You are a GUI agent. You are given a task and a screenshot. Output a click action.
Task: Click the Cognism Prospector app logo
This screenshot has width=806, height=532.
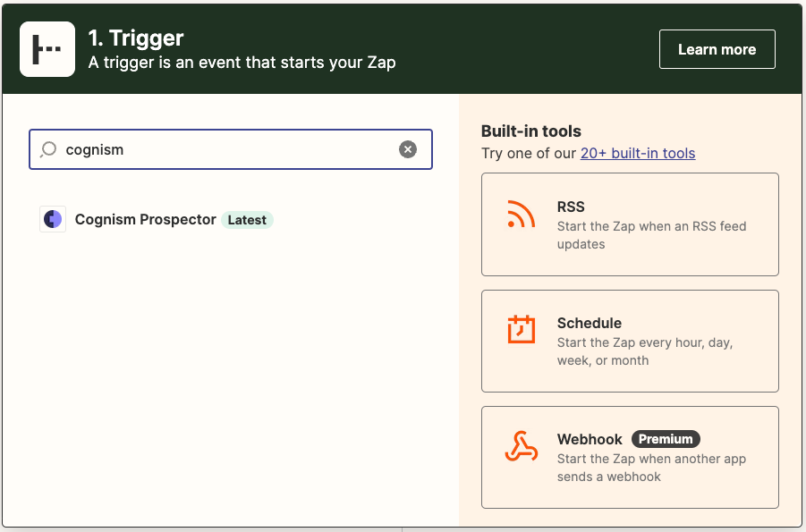coord(53,219)
